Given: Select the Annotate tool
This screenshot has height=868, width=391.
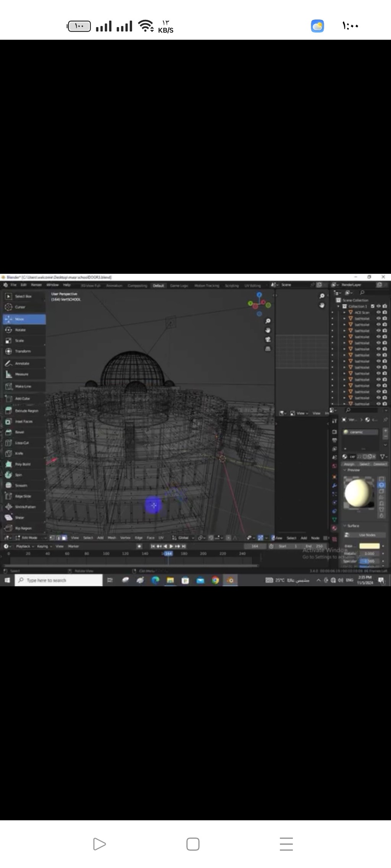Looking at the screenshot, I should 24,363.
